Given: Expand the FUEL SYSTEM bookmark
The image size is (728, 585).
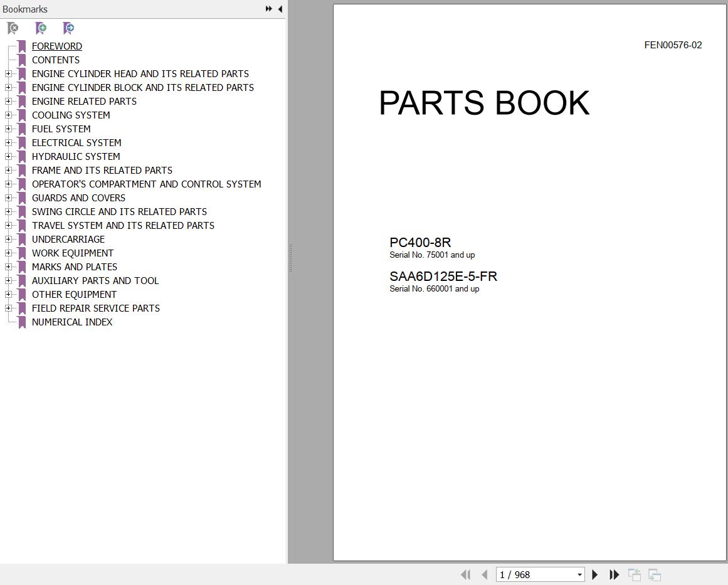Looking at the screenshot, I should click(x=8, y=129).
